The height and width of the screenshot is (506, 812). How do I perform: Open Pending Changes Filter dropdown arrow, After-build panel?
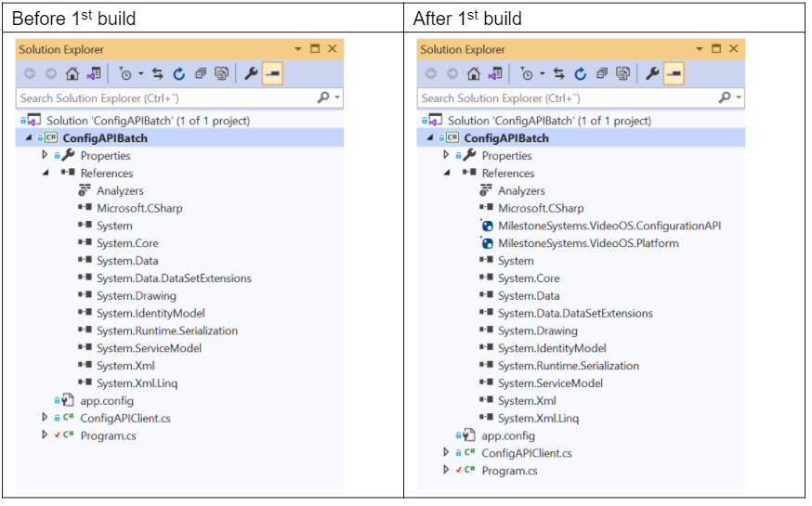coord(543,74)
